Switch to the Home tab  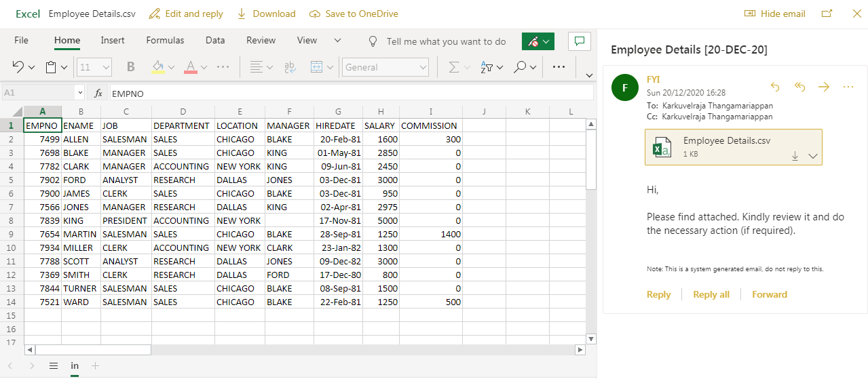point(67,41)
